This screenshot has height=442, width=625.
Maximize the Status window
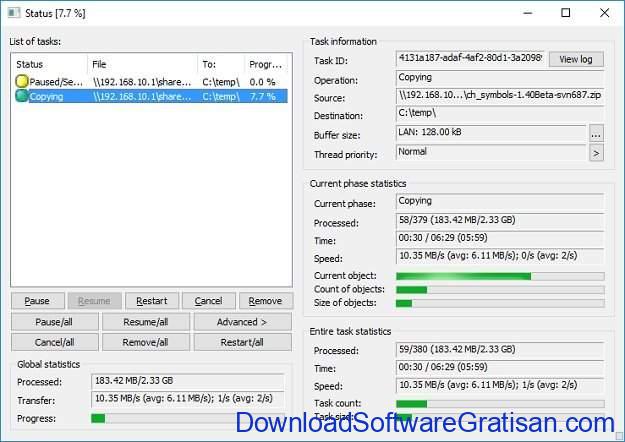(566, 13)
